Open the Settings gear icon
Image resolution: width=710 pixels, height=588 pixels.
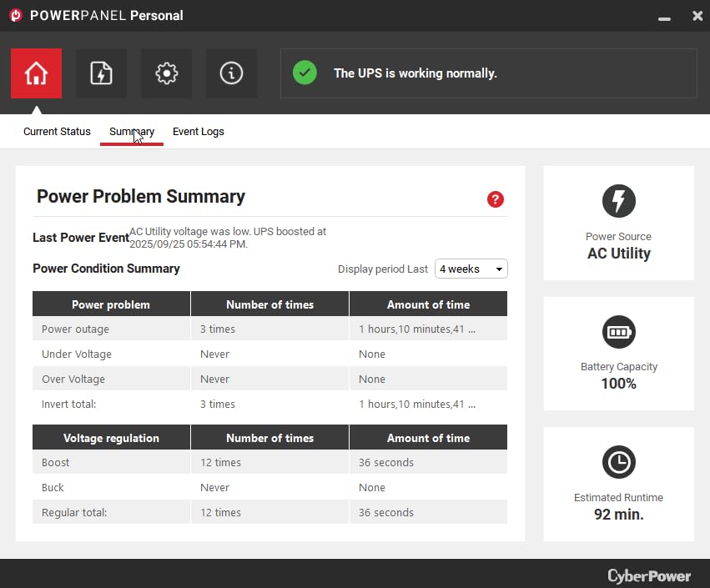pyautogui.click(x=166, y=73)
